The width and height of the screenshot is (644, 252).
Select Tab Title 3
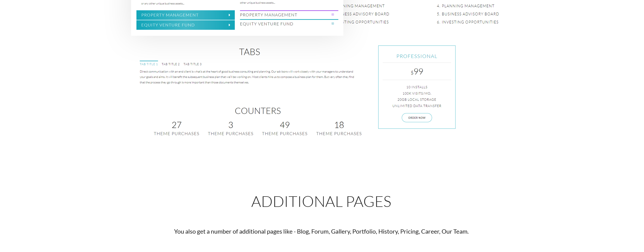click(x=192, y=64)
